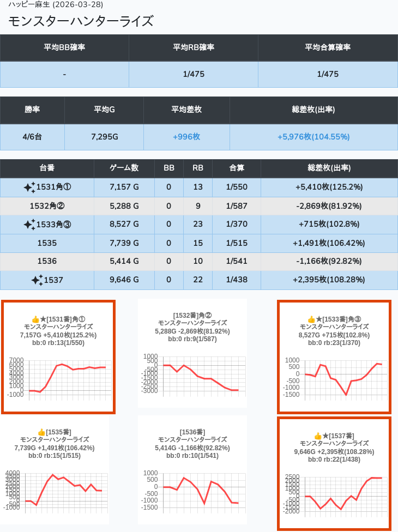Click the sparkle icon beside machine 1531
The height and width of the screenshot is (532, 398).
tap(29, 188)
